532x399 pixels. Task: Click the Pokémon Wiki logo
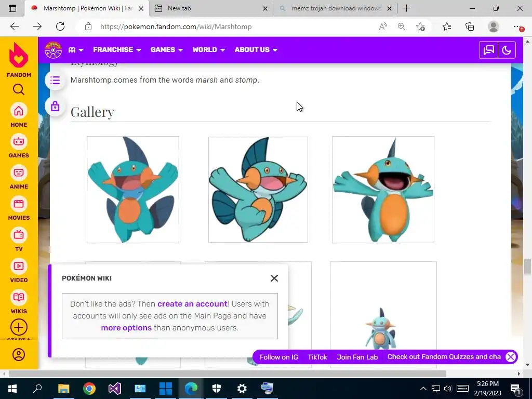(x=54, y=50)
